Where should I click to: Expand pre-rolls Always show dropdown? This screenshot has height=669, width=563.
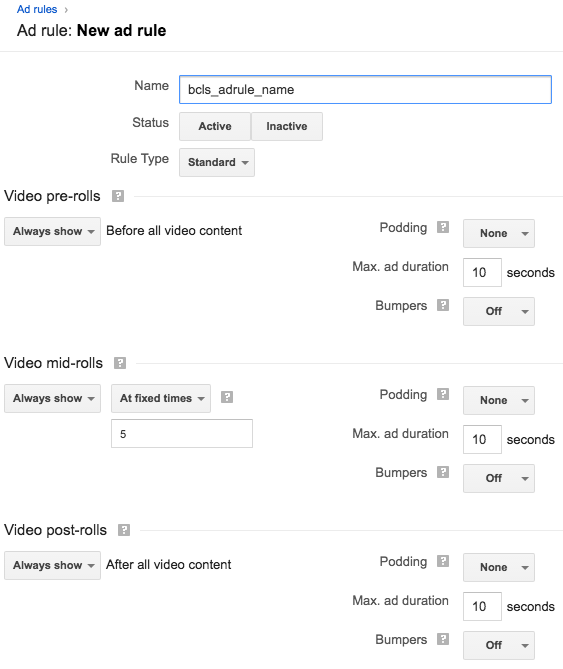coord(52,231)
